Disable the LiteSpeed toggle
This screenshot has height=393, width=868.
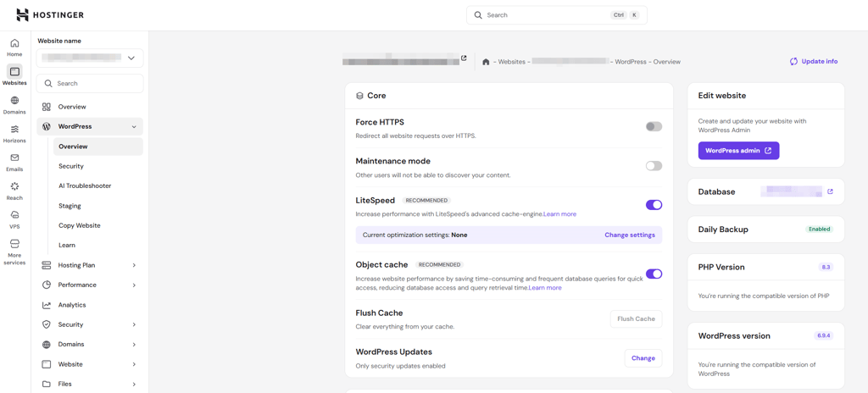point(654,205)
